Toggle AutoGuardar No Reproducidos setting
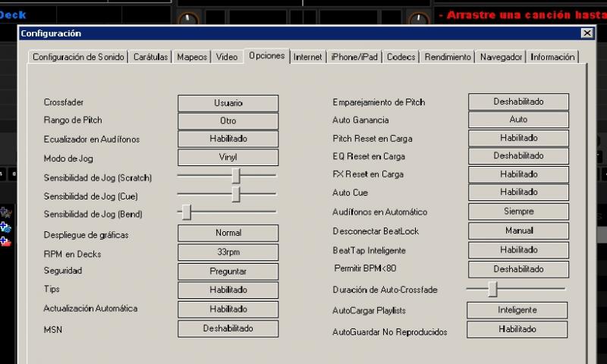The width and height of the screenshot is (607, 364). pos(517,330)
